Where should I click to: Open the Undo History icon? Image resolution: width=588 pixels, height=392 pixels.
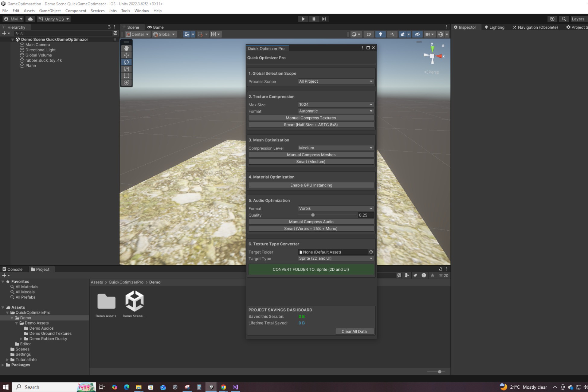[552, 19]
